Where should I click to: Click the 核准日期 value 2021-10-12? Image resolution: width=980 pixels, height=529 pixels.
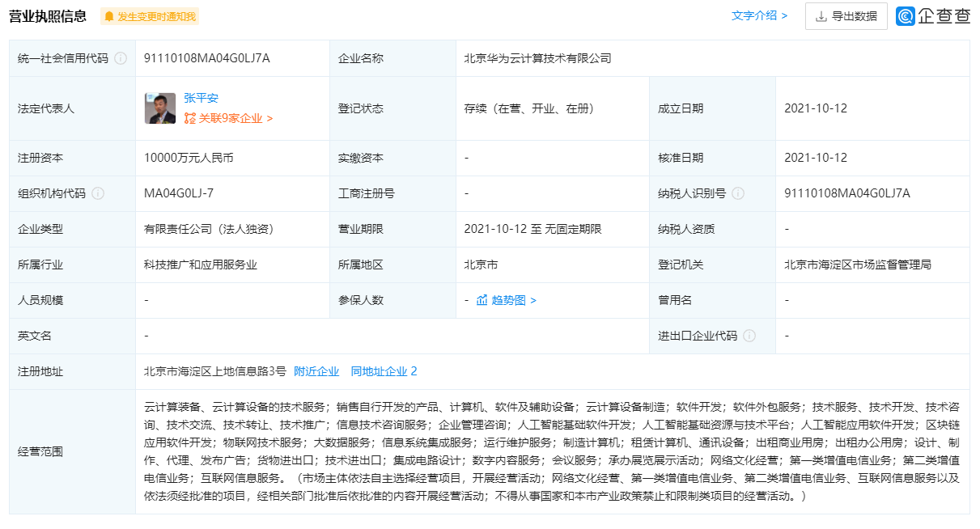(816, 158)
